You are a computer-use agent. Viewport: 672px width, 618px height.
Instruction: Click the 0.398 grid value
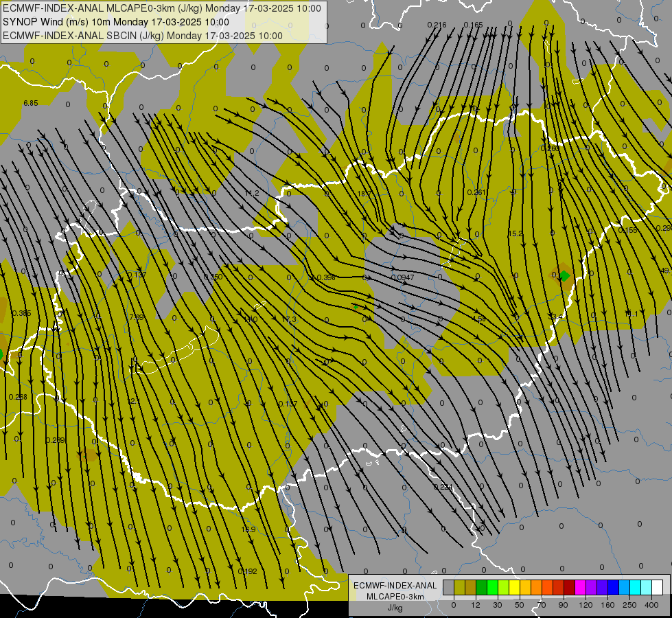pyautogui.click(x=326, y=278)
